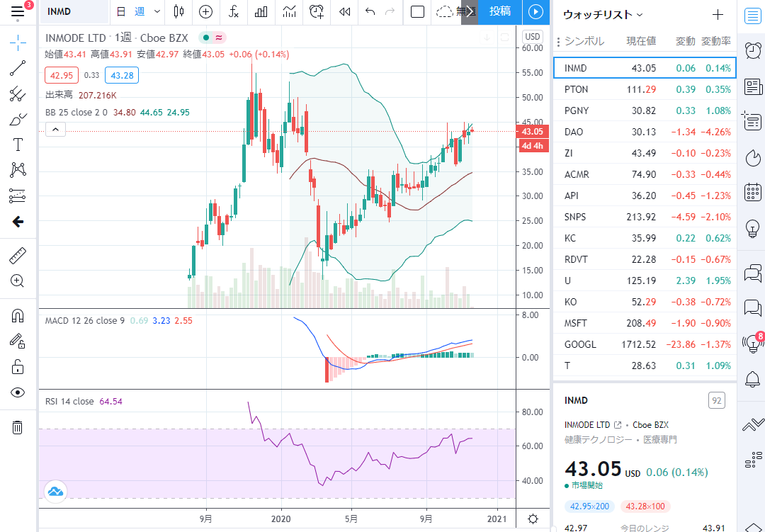The image size is (765, 532).
Task: Switch to the 日 daily interval
Action: (121, 12)
